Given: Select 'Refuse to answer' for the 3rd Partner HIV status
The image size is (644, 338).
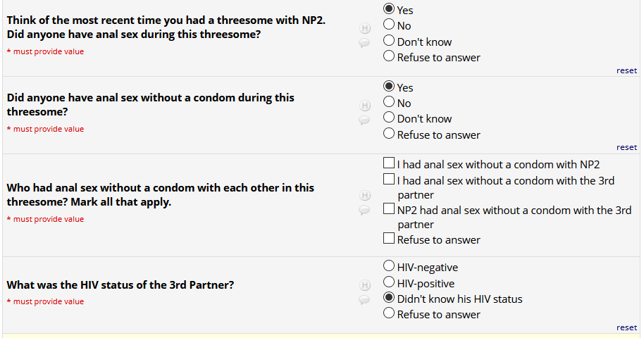Looking at the screenshot, I should click(389, 314).
